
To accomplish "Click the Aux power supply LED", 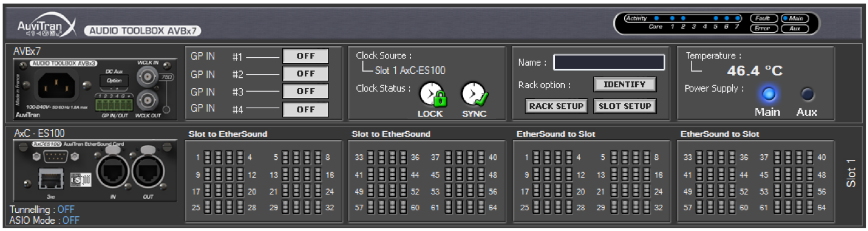I will coord(807,94).
